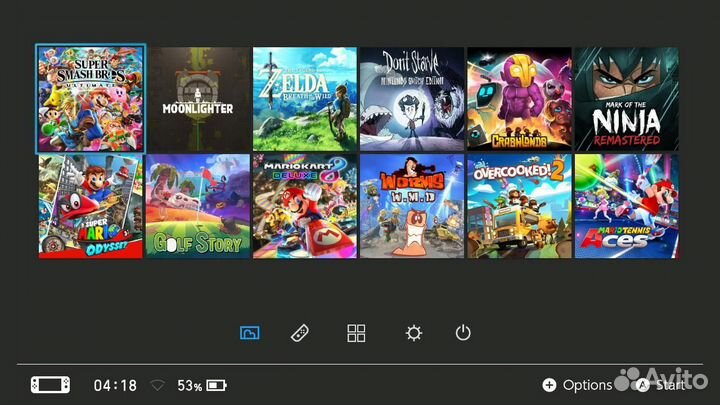This screenshot has width=720, height=405.
Task: Open the All Software grid icon
Action: 356,333
